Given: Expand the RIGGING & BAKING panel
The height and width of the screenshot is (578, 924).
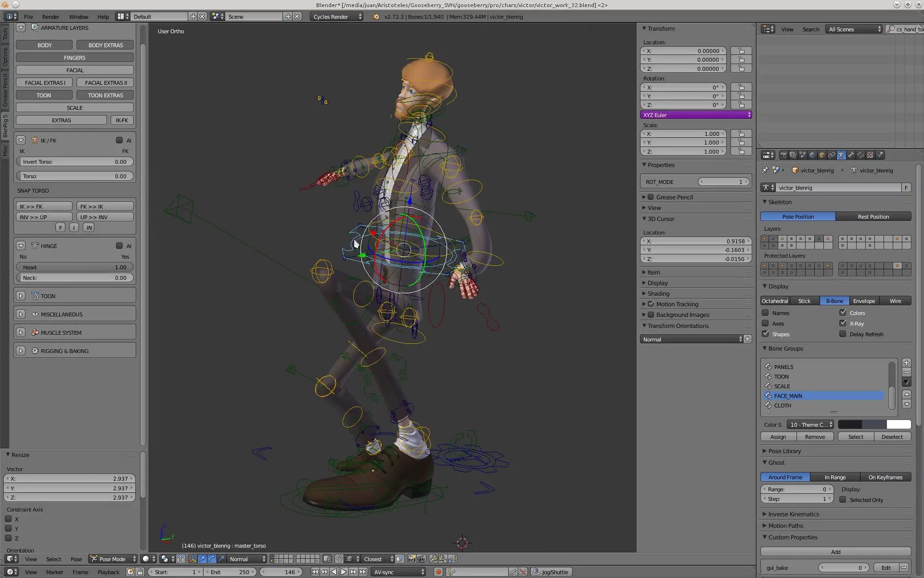Looking at the screenshot, I should click(x=21, y=351).
